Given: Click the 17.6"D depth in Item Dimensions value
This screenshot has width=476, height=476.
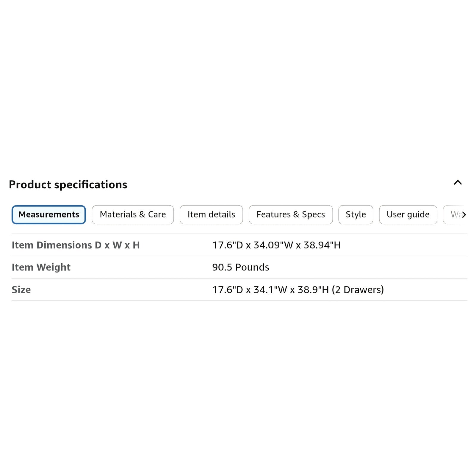Looking at the screenshot, I should 228,245.
